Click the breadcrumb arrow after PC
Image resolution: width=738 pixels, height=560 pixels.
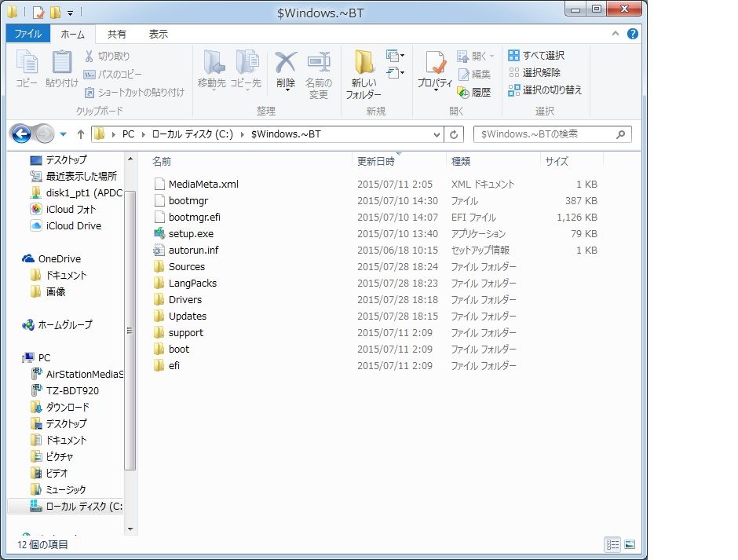pyautogui.click(x=143, y=135)
